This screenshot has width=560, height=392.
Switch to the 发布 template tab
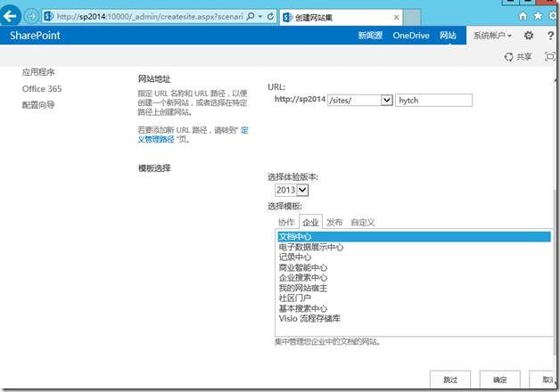pos(334,222)
